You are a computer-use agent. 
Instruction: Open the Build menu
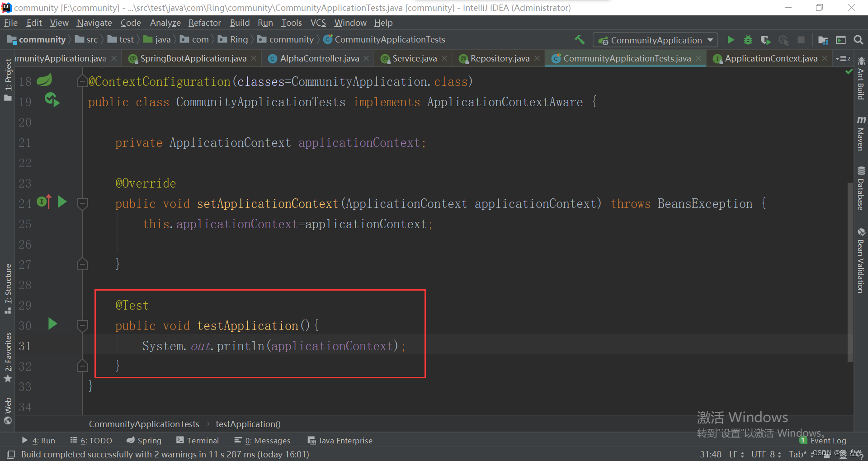pyautogui.click(x=240, y=23)
